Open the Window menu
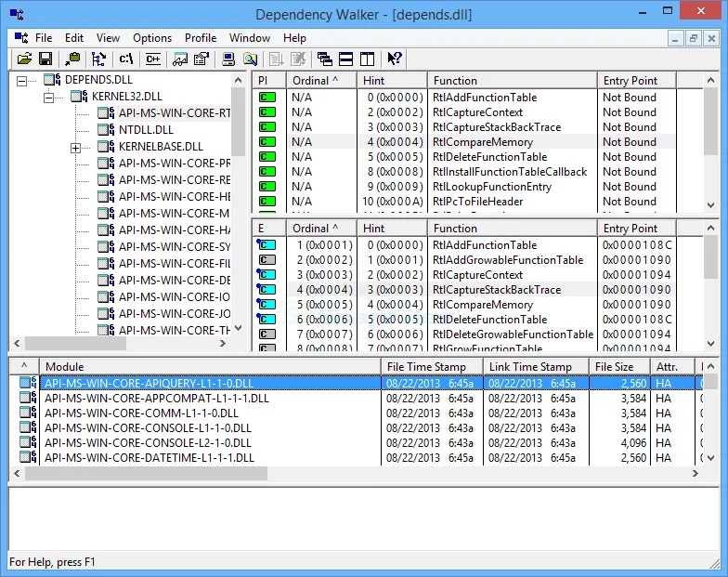Image resolution: width=728 pixels, height=577 pixels. click(x=250, y=37)
